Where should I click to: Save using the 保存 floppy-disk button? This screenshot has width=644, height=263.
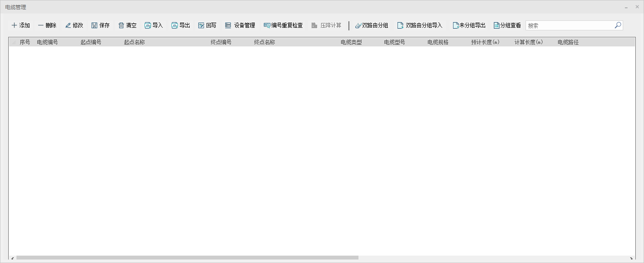101,26
